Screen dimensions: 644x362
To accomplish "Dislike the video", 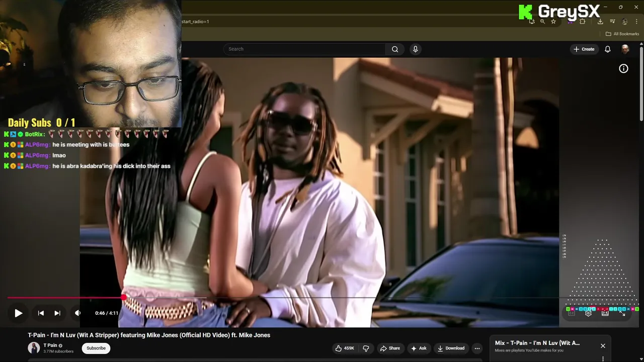I will click(x=366, y=348).
